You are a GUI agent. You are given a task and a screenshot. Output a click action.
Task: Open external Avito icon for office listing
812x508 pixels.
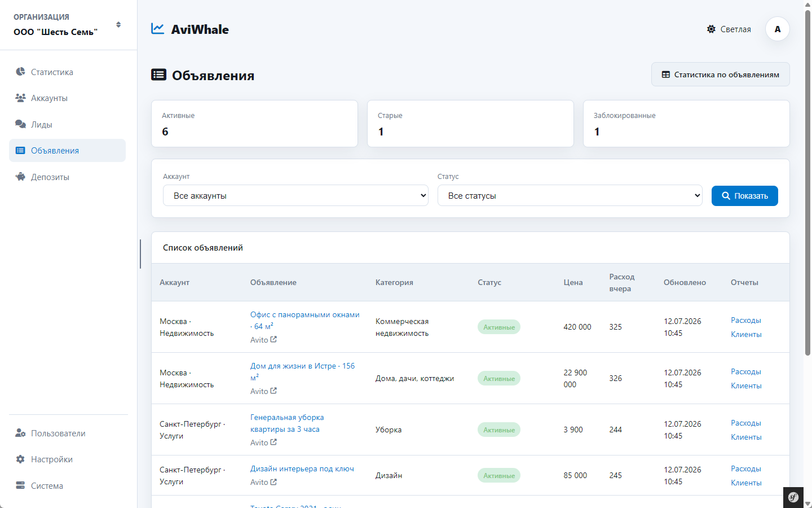(x=273, y=339)
